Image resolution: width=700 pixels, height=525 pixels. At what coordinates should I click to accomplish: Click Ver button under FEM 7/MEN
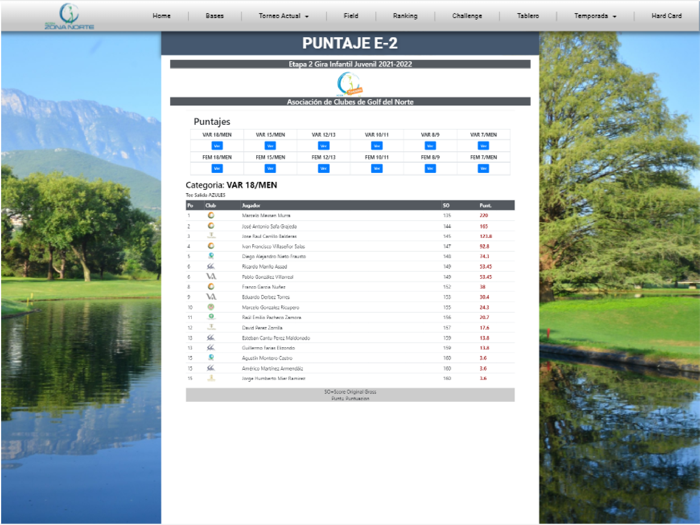[483, 168]
